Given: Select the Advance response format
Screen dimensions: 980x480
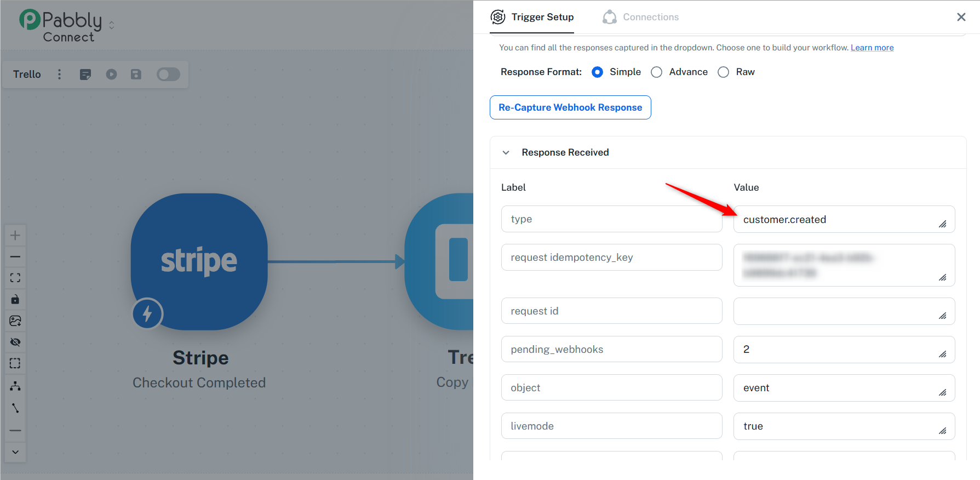Looking at the screenshot, I should [x=657, y=72].
